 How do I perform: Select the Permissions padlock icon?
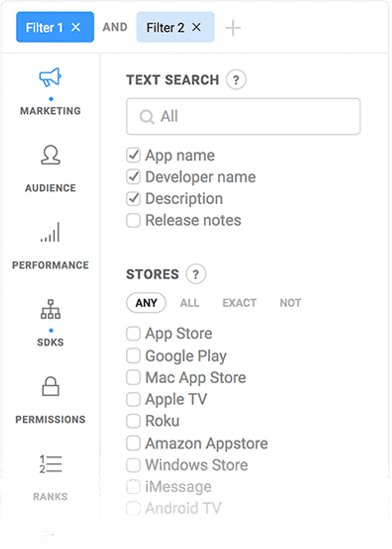[50, 387]
